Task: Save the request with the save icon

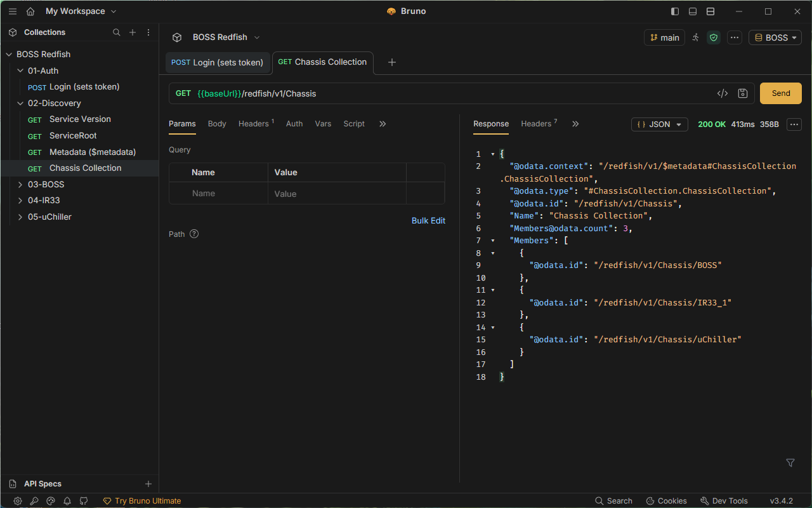Action: (743, 93)
